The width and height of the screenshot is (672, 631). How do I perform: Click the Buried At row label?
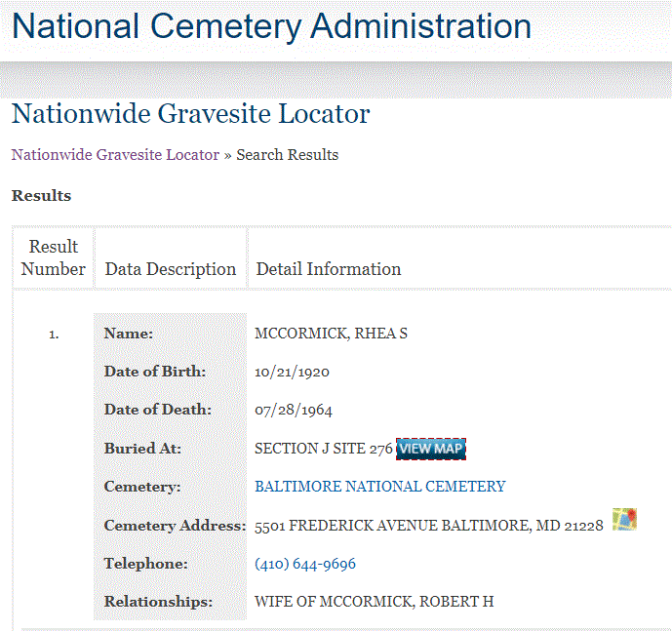pos(142,449)
